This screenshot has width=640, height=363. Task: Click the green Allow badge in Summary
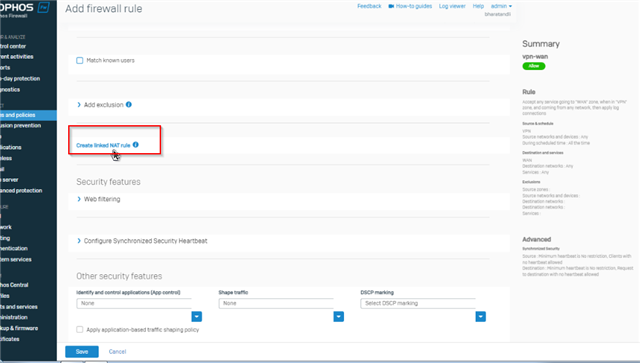[x=534, y=66]
